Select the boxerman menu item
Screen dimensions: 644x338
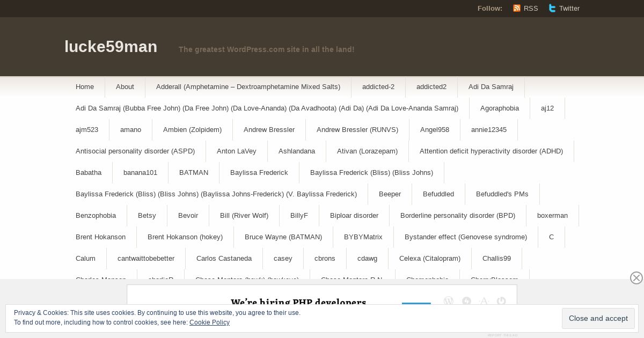(552, 215)
